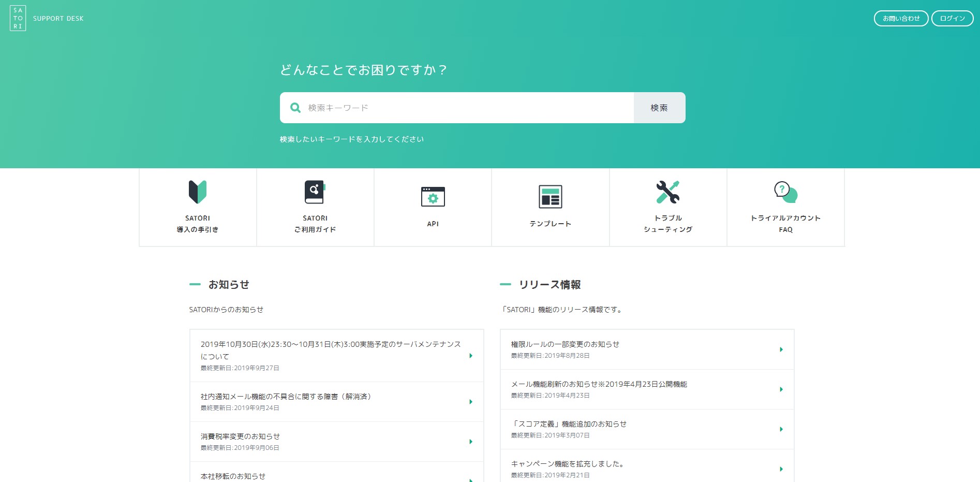Click date 最終更新日:2019年9月06日
The image size is (980, 482).
click(x=240, y=448)
